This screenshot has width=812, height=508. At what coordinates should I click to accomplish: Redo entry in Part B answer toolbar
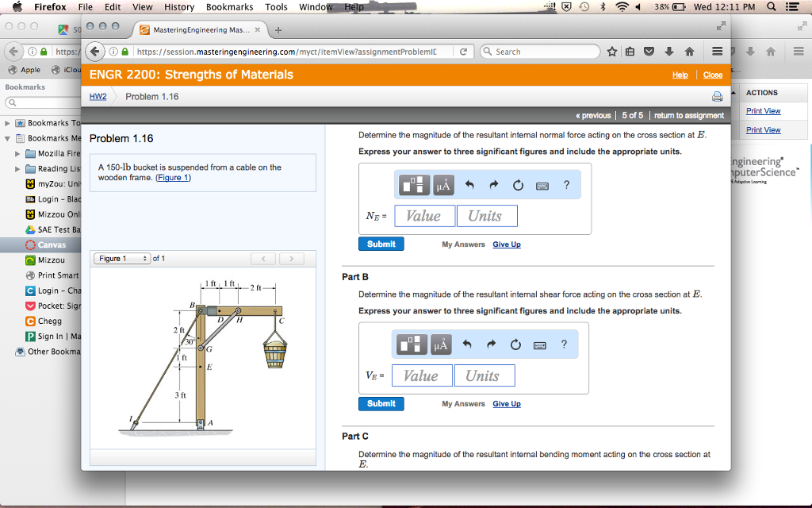[x=491, y=344]
